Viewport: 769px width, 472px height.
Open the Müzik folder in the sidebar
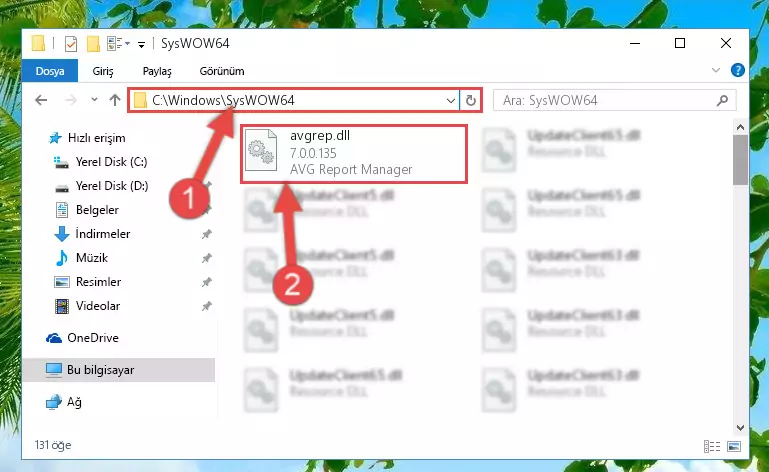tap(81, 258)
